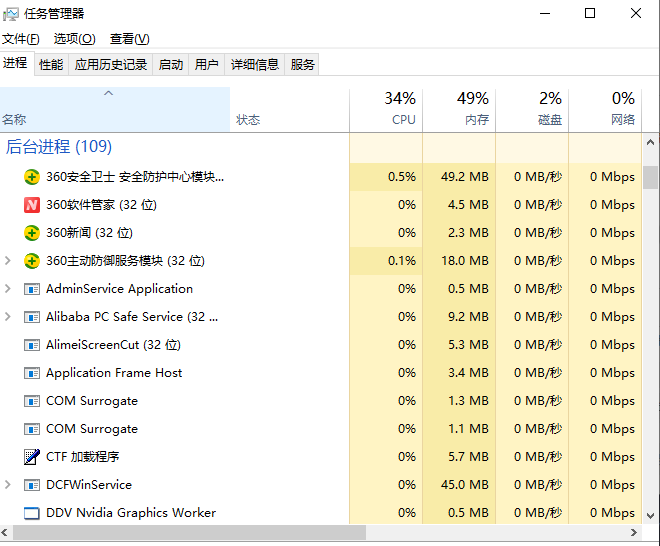Click the DDV Nvidia Graphics Worker icon
The width and height of the screenshot is (660, 546).
tap(32, 513)
